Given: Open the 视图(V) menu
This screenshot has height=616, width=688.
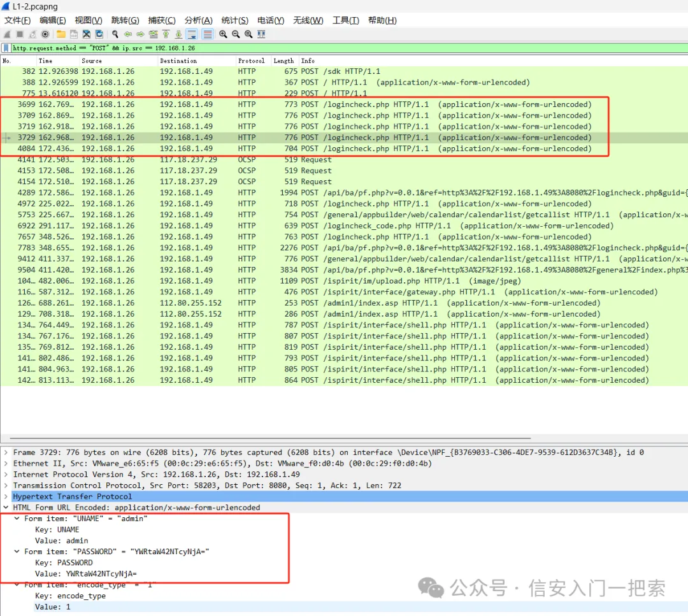Looking at the screenshot, I should pyautogui.click(x=88, y=20).
